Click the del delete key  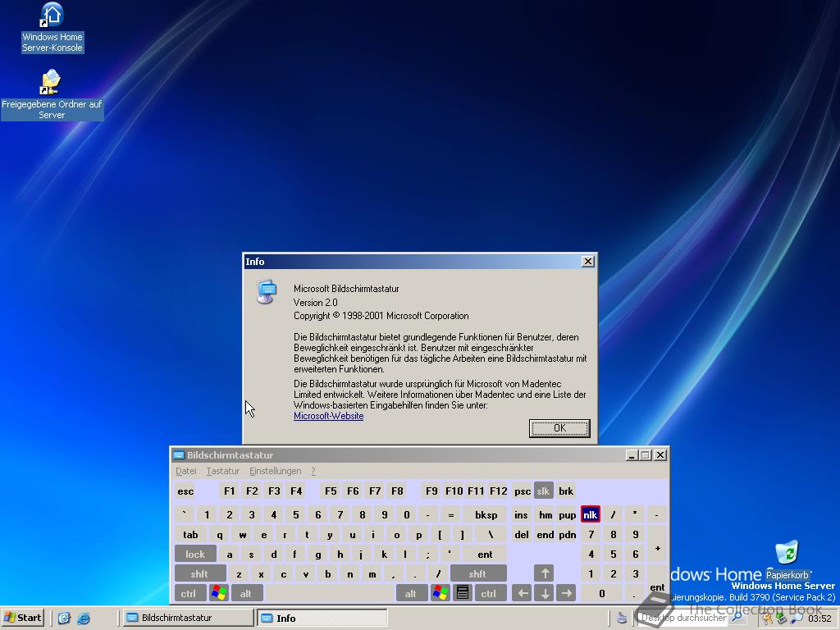(522, 534)
